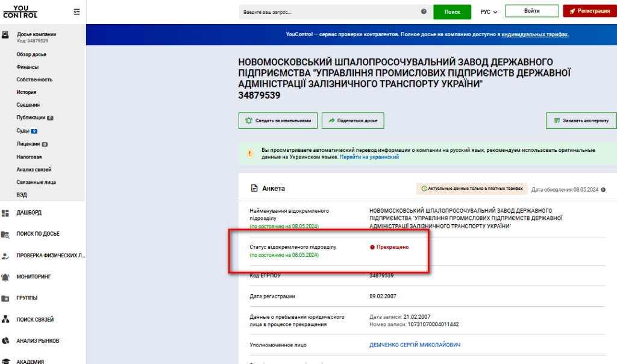Click the Поиск по досье folder icon

[5, 234]
